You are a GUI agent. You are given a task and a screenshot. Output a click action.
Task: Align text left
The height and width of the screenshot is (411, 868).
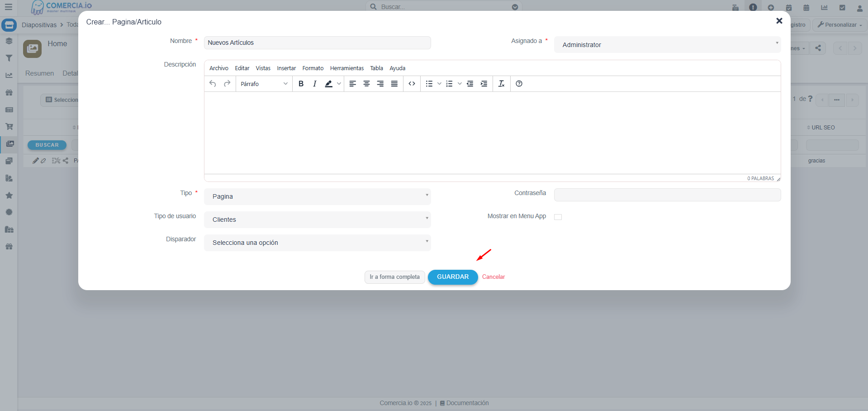pos(353,84)
